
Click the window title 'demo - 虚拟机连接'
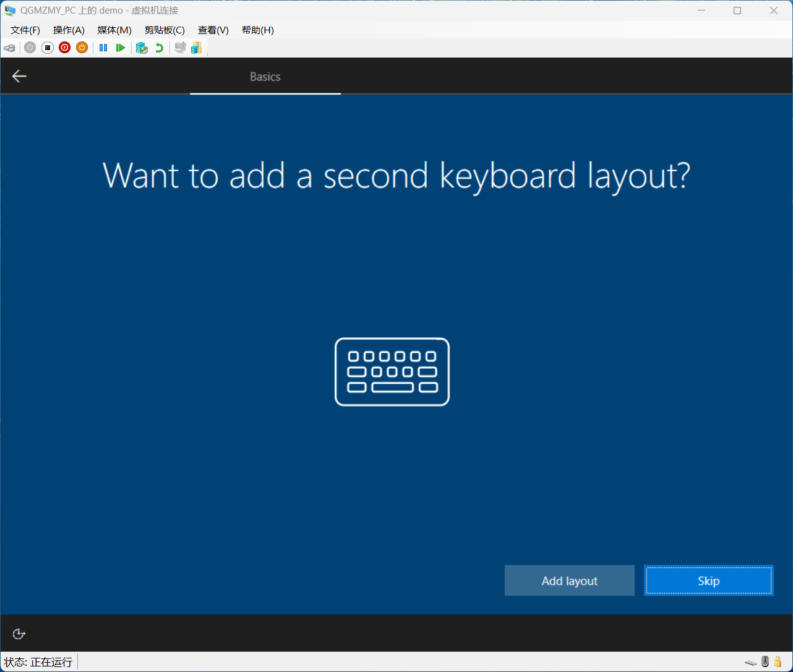coord(139,11)
